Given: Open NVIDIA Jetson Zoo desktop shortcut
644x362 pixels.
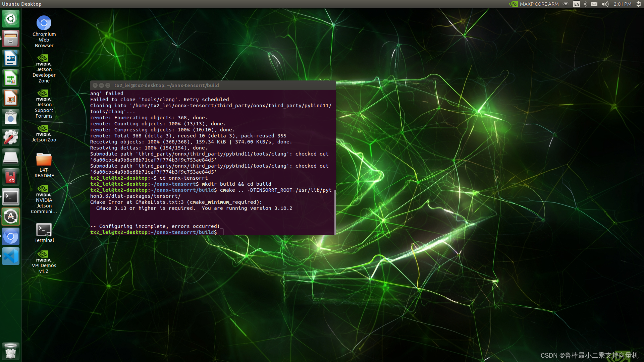Looking at the screenshot, I should point(44,133).
